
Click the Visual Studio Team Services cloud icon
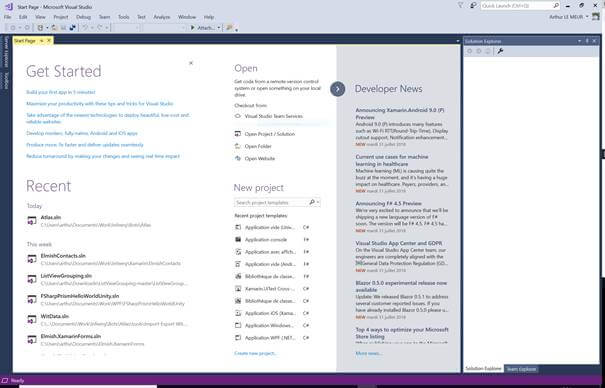point(238,116)
